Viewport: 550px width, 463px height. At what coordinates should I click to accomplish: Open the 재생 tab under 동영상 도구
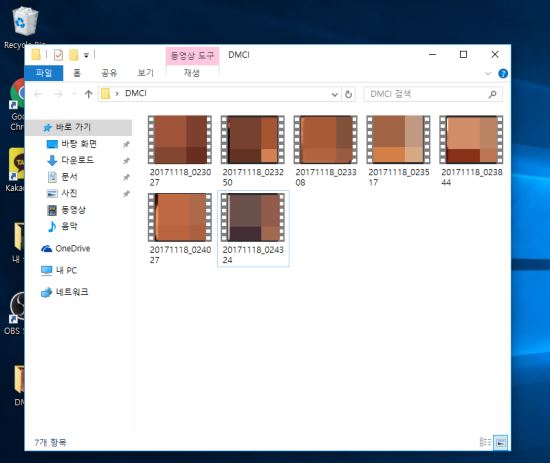[192, 73]
